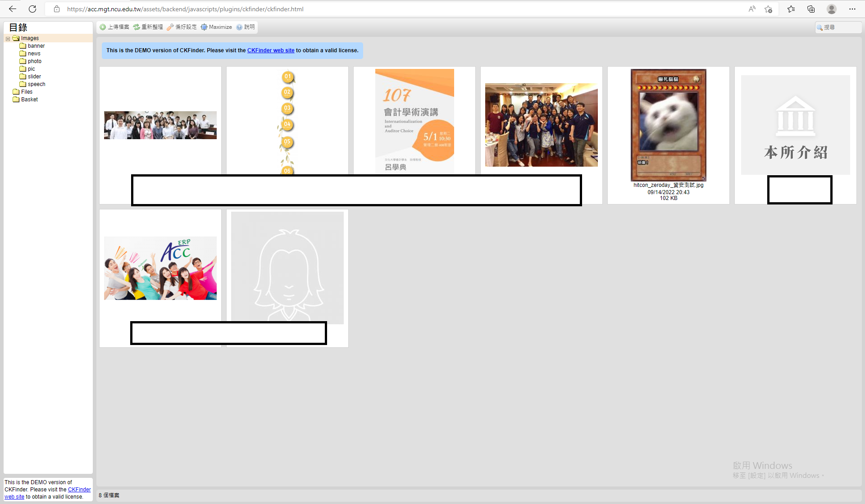Click the Basket folder icon
Viewport: 865px width, 504px height.
(16, 100)
